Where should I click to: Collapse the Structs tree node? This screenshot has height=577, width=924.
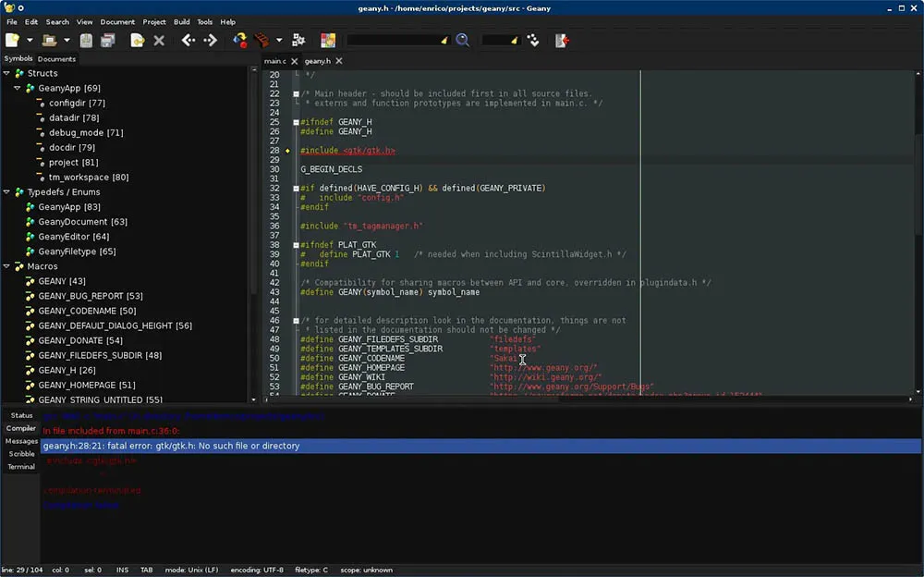tap(7, 73)
